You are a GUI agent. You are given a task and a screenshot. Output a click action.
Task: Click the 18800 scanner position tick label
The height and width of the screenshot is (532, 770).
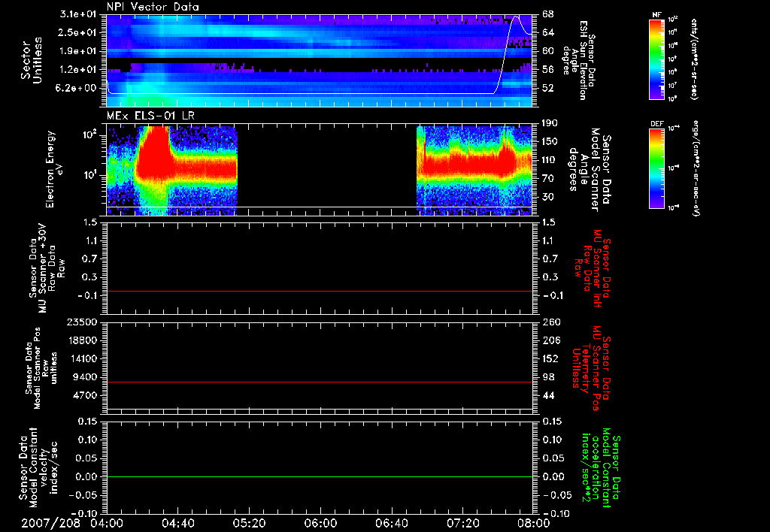click(x=81, y=340)
